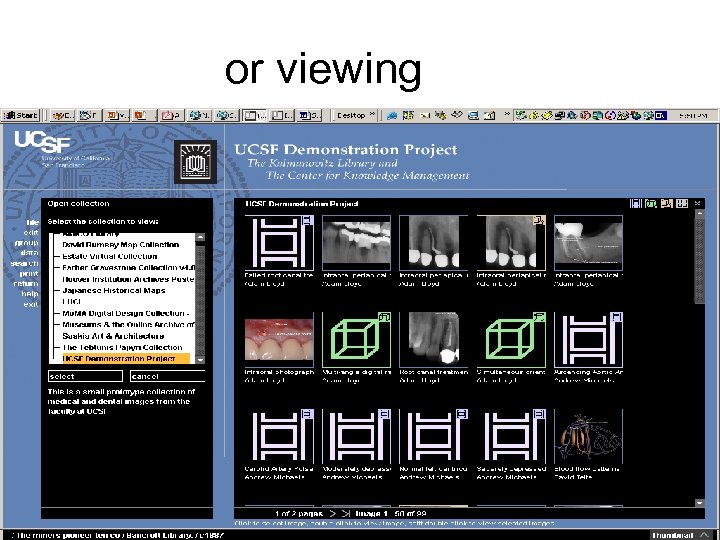Choose return in the left sidebar
The width and height of the screenshot is (720, 540).
click(26, 283)
